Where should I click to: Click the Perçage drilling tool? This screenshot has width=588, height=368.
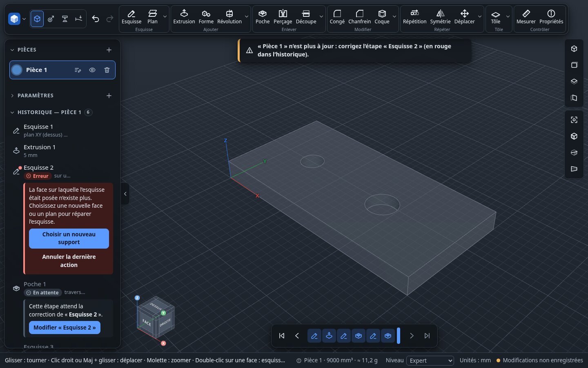(283, 17)
